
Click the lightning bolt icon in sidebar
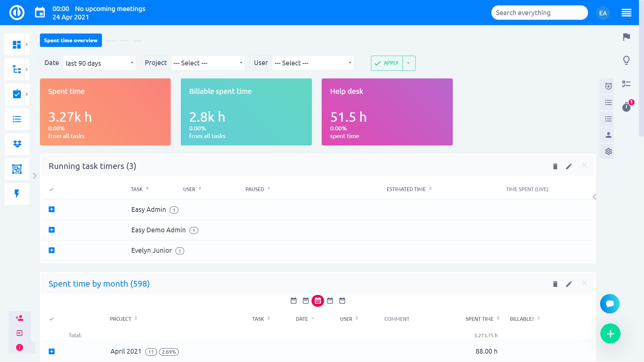click(x=17, y=194)
